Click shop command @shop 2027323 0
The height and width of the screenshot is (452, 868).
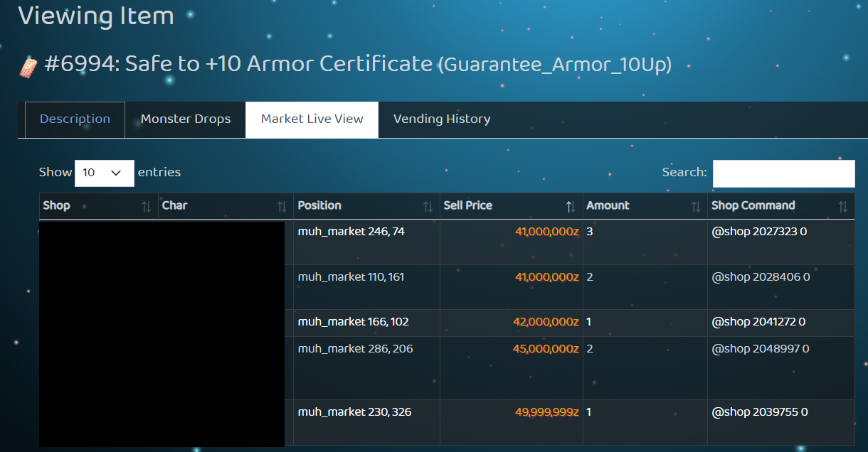pos(758,232)
